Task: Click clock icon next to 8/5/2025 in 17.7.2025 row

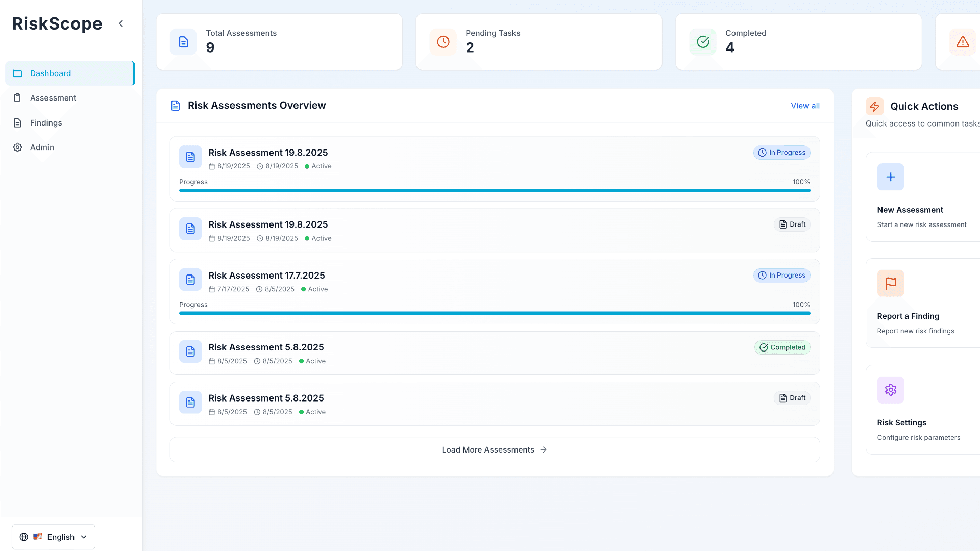Action: (x=259, y=289)
